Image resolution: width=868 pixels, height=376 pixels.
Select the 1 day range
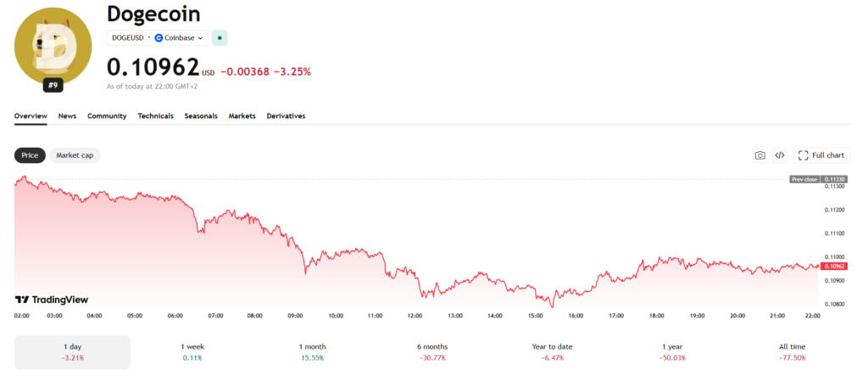coord(73,352)
